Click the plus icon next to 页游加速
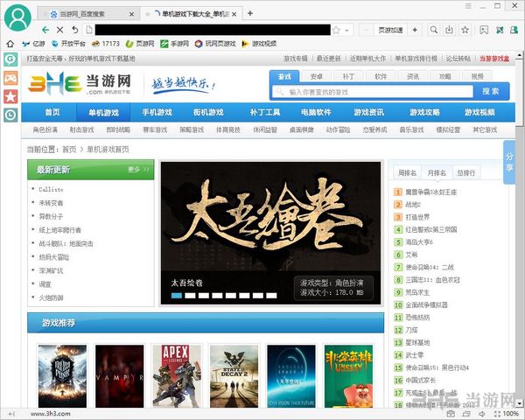Image resolution: width=525 pixels, height=420 pixels. pyautogui.click(x=415, y=30)
